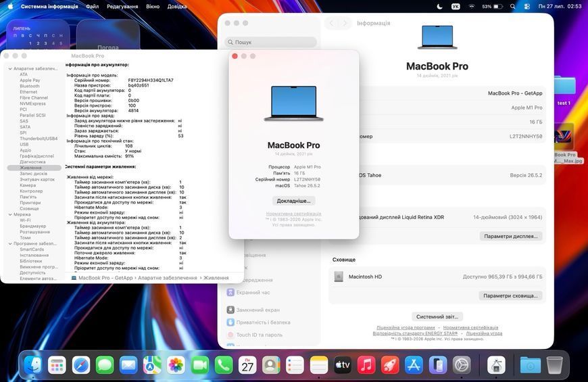Image resolution: width=588 pixels, height=382 pixels.
Task: Select Wi-Fi under Мережа
Action: tap(25, 220)
